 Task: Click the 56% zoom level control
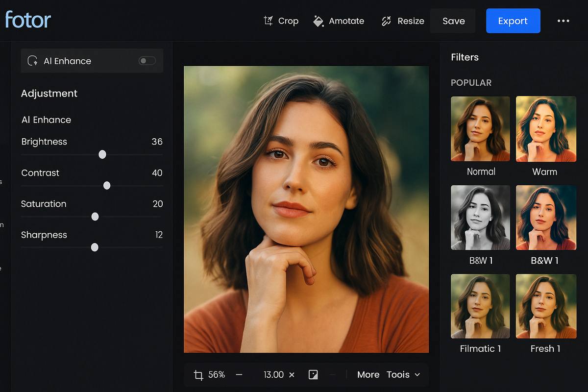[x=216, y=374]
